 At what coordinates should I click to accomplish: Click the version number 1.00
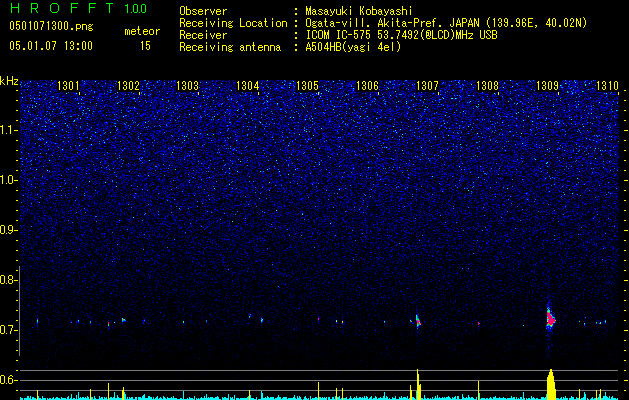click(135, 9)
